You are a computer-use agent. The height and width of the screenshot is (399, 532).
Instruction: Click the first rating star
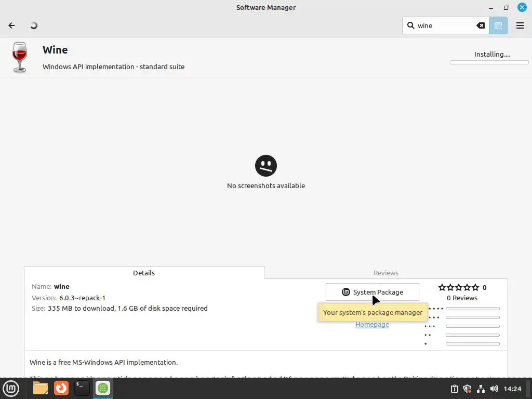442,287
